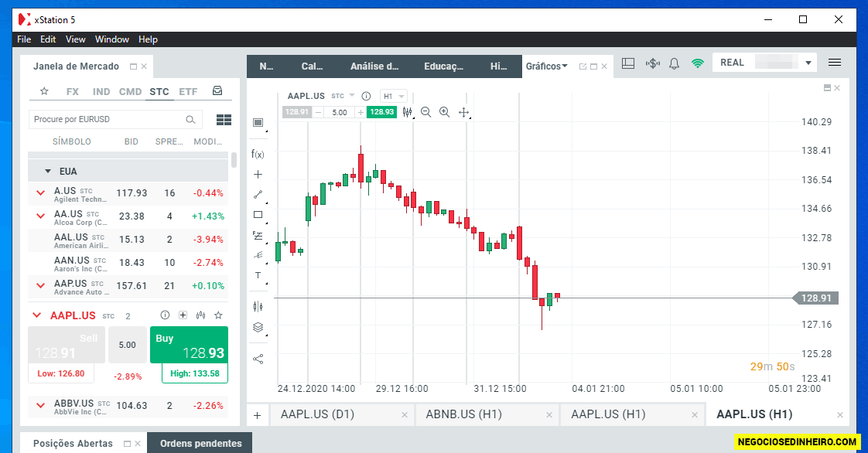
Task: Open the File menu
Action: pyautogui.click(x=24, y=39)
